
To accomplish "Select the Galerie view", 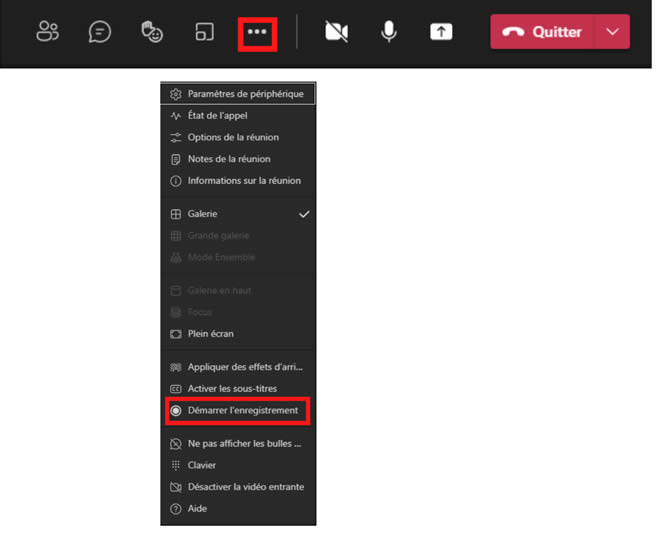I will tap(238, 214).
